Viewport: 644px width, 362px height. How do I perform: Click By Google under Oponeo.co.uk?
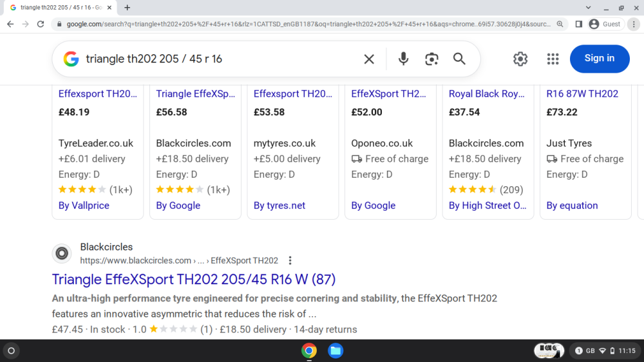click(x=374, y=205)
